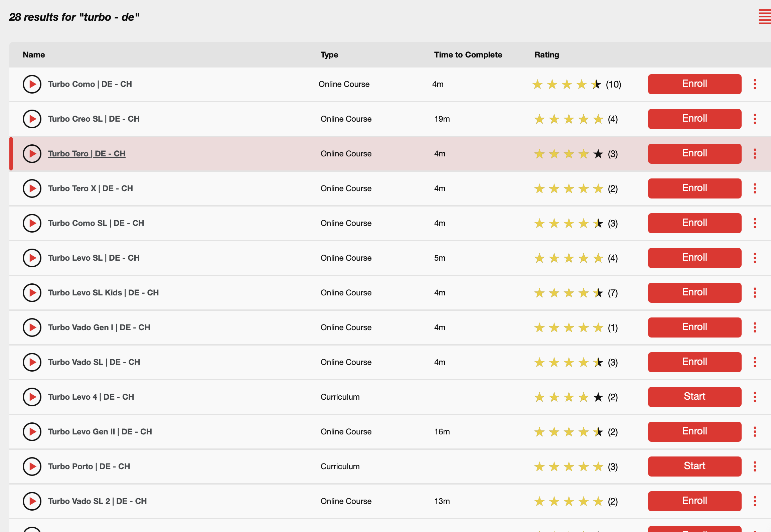Open the three-dot menu for Turbo Como | DE - CH
The image size is (771, 532).
[755, 84]
